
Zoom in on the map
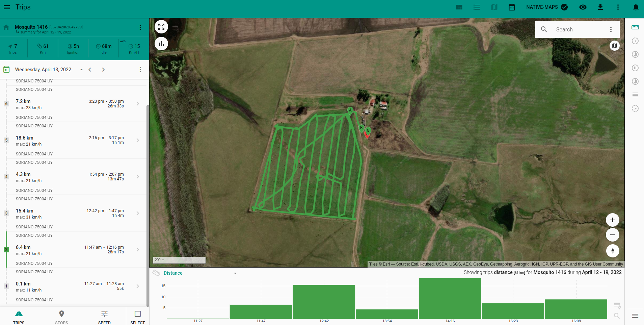pyautogui.click(x=612, y=220)
